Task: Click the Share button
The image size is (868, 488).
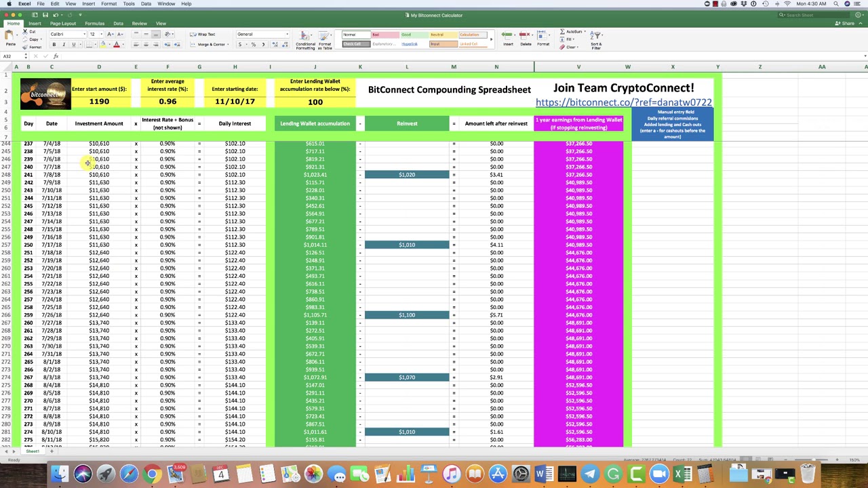Action: point(846,24)
